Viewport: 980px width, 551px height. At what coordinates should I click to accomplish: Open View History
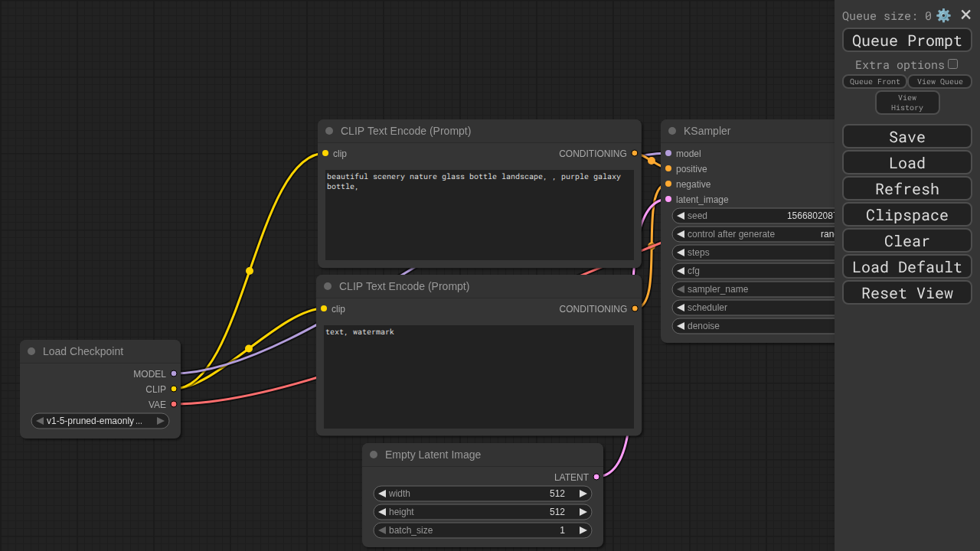point(907,103)
